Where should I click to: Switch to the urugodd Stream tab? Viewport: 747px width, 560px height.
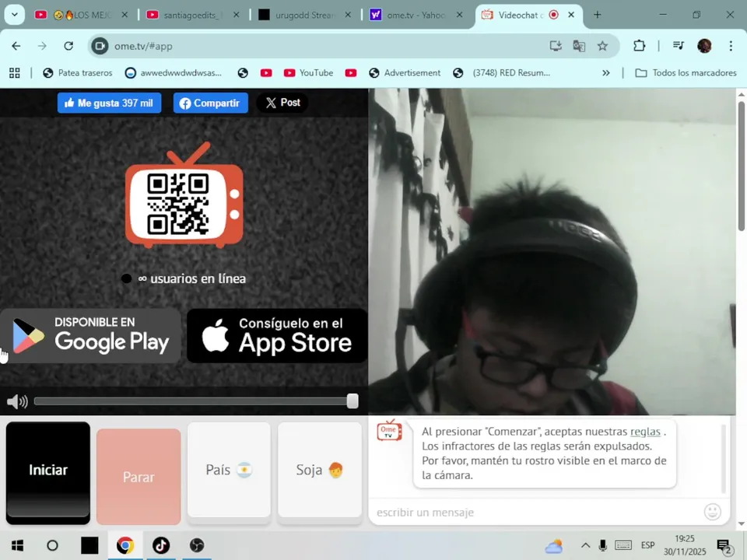coord(305,15)
